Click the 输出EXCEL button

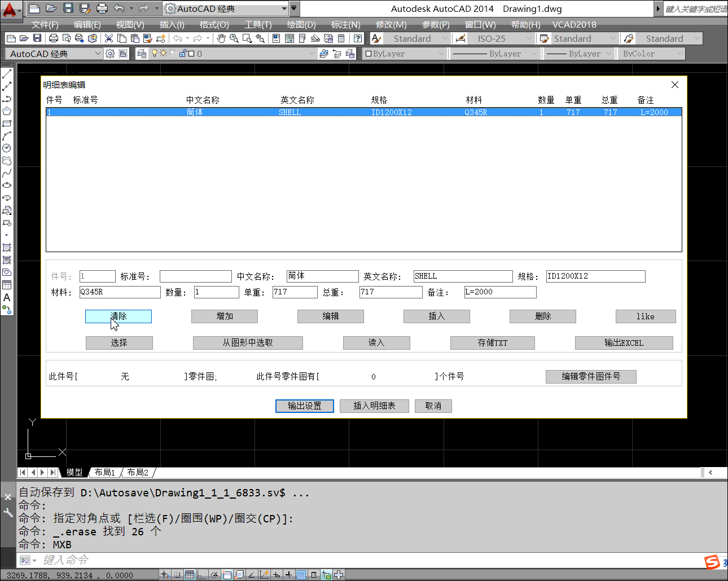(624, 343)
